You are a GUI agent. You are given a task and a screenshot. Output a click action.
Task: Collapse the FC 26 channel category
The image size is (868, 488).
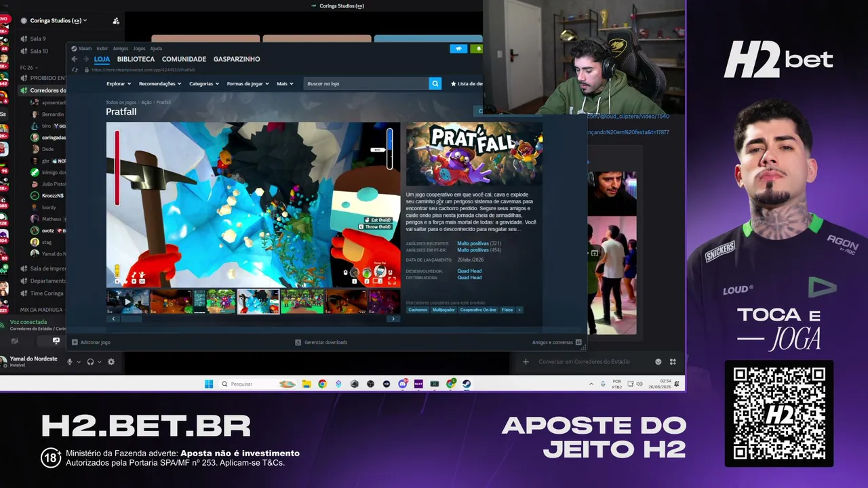tap(28, 68)
